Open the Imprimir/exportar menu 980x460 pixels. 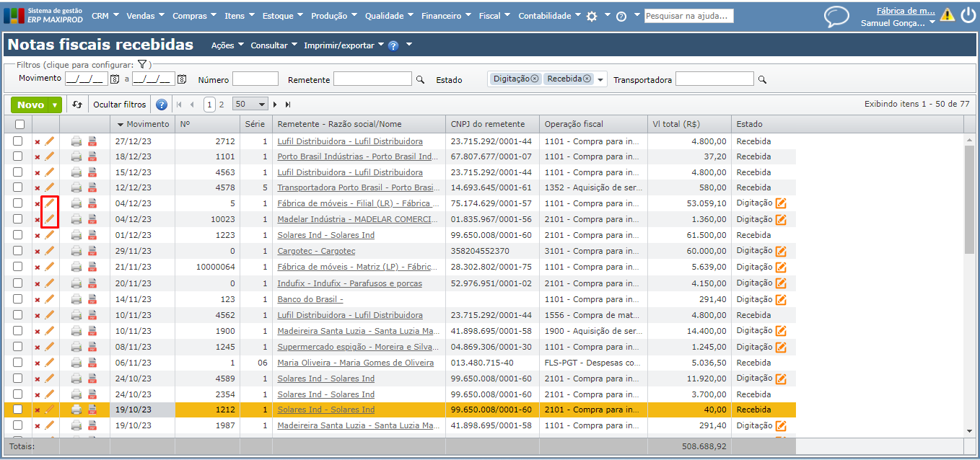click(344, 45)
